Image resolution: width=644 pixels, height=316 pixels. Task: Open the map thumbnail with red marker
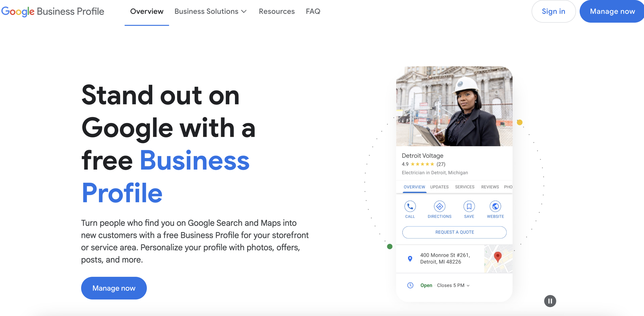click(x=498, y=259)
